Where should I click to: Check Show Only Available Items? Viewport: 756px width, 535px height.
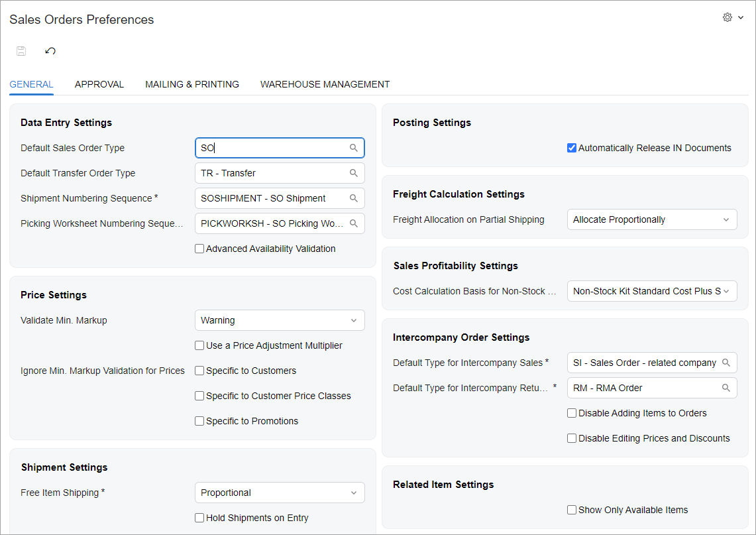coord(572,510)
